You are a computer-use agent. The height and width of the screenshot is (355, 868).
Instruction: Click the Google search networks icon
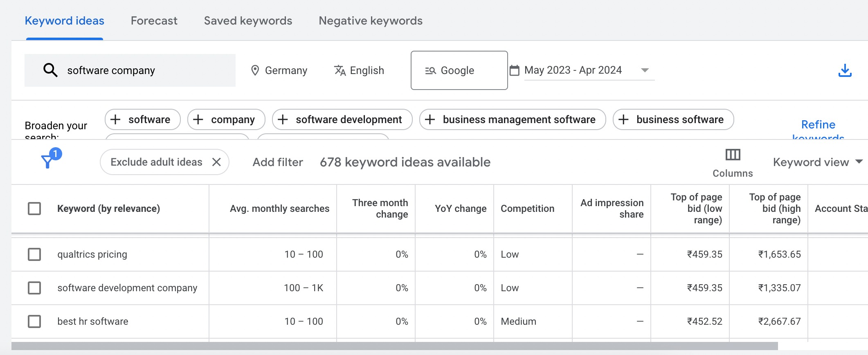point(430,70)
